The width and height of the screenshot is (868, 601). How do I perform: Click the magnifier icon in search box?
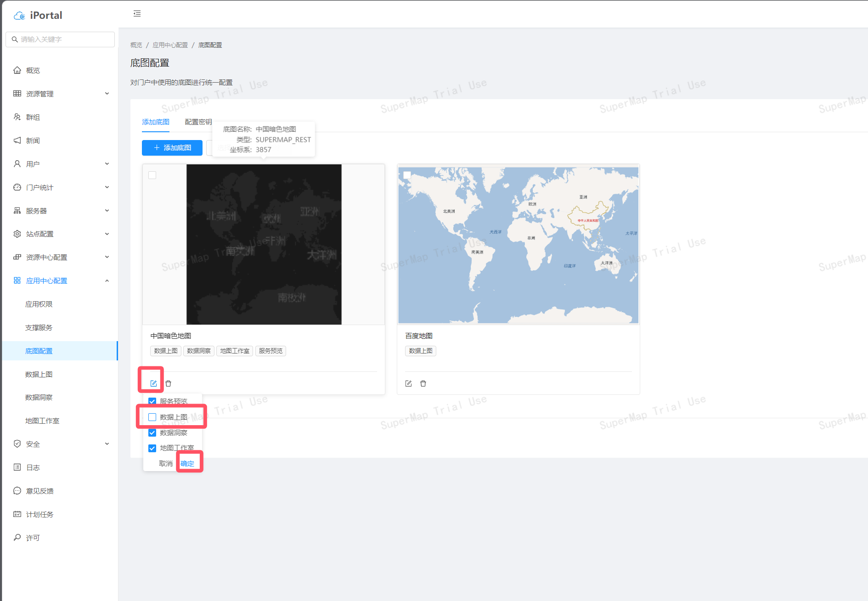pos(15,39)
